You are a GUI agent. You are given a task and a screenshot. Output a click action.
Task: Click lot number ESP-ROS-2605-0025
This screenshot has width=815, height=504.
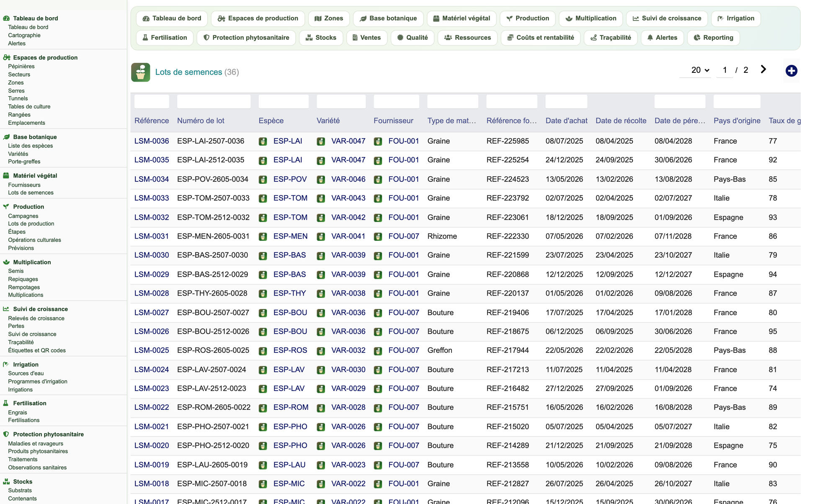coord(213,350)
